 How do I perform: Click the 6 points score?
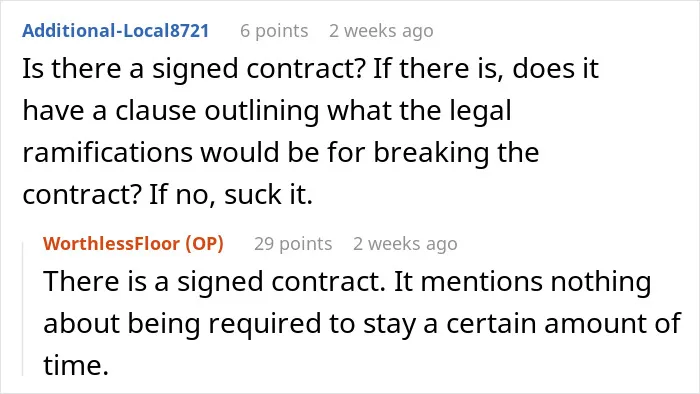(274, 31)
